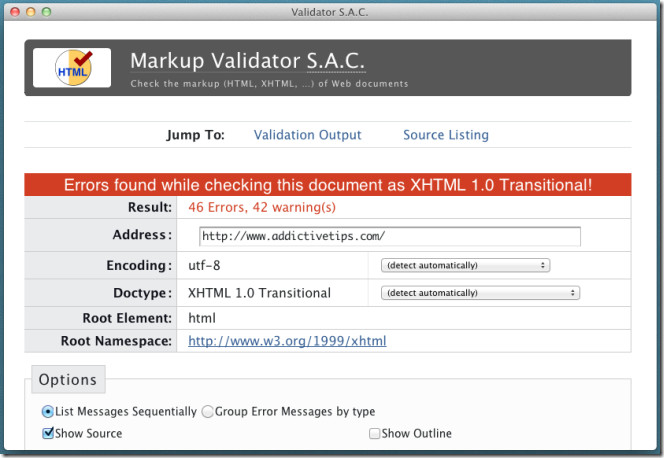
Task: Select List Messages Sequentially radio button
Action: pos(47,411)
